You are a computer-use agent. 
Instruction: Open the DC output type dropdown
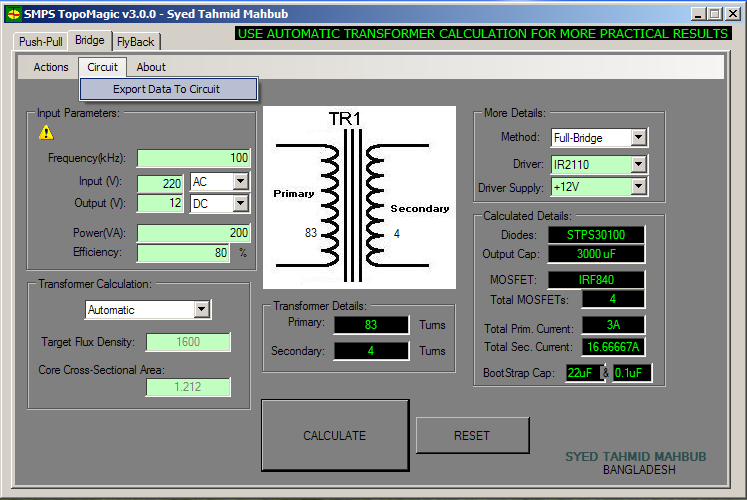240,203
